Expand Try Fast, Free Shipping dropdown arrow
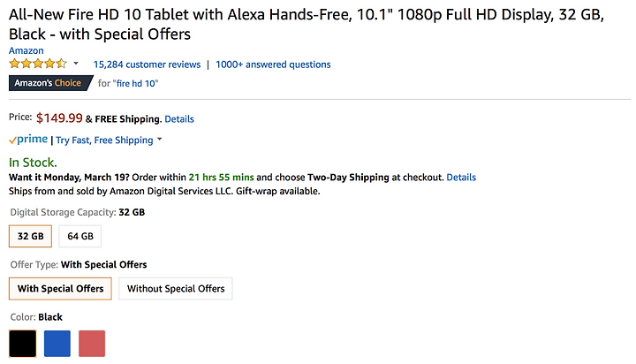Image resolution: width=636 pixels, height=364 pixels. (x=159, y=140)
